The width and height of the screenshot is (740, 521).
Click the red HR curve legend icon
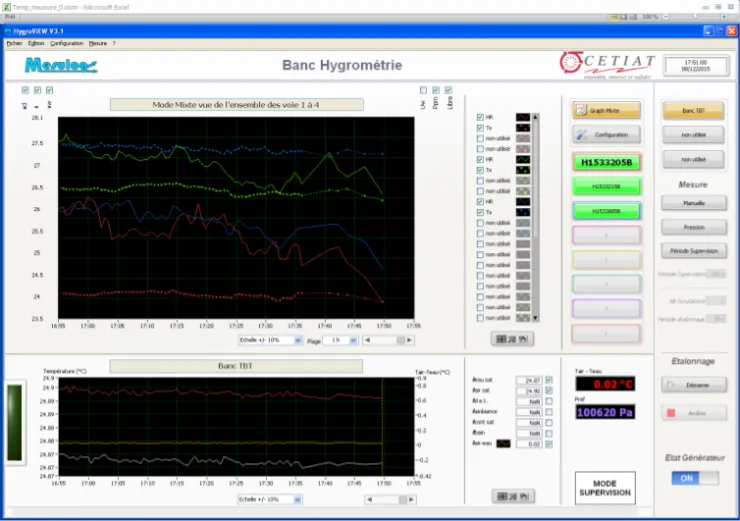523,117
